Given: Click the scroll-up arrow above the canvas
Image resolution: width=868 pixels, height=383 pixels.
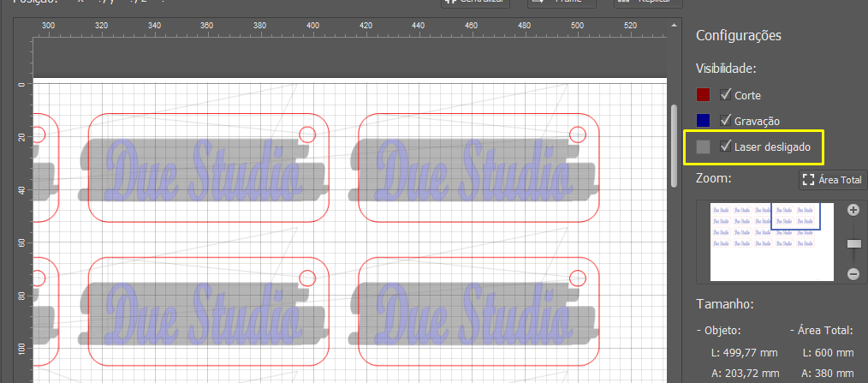Looking at the screenshot, I should tap(674, 26).
